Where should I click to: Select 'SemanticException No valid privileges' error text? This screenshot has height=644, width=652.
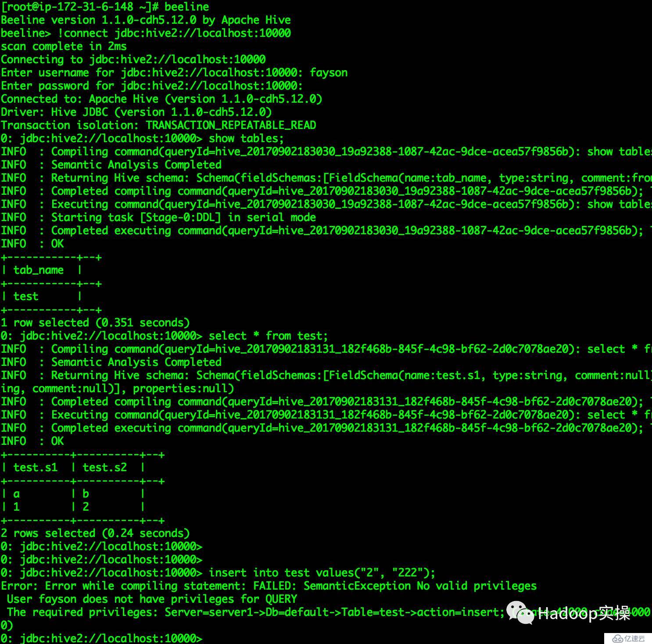tap(420, 586)
